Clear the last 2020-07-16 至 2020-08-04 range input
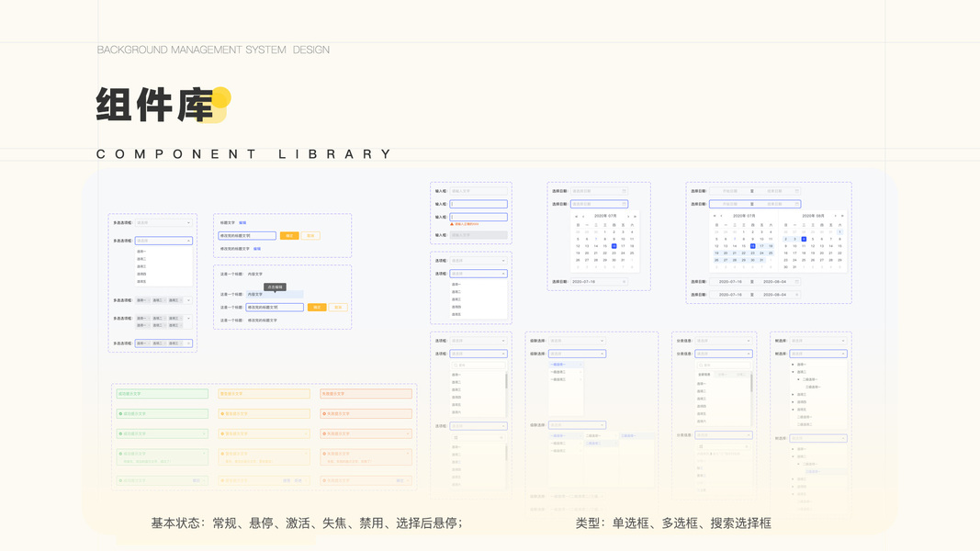Screen dimensions: 980x551 tap(796, 295)
